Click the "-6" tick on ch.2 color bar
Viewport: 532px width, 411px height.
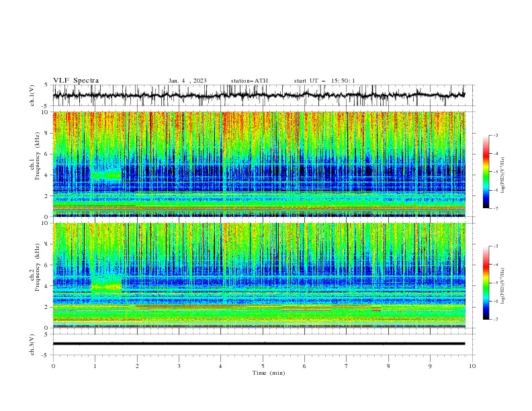click(496, 301)
